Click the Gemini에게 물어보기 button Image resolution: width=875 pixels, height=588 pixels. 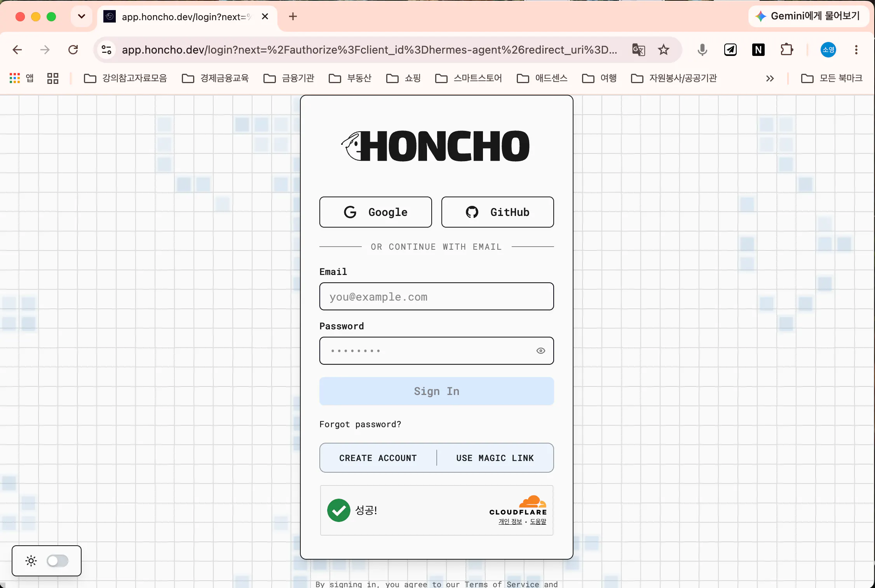tap(809, 16)
